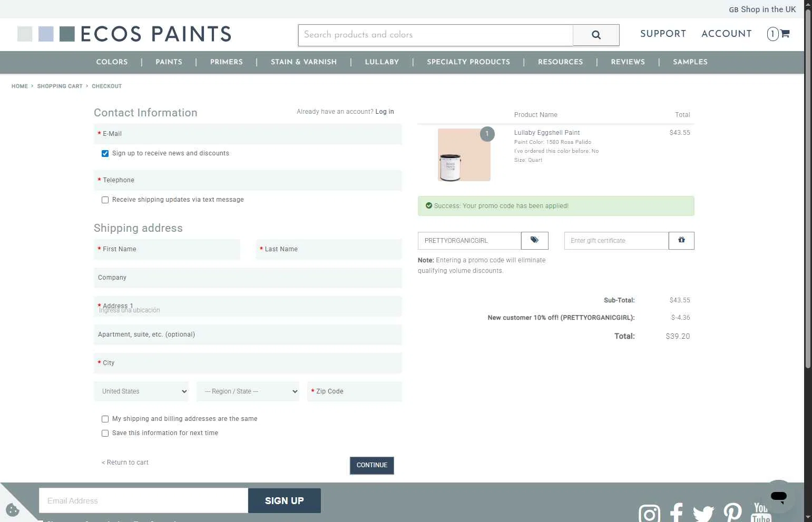Focus the Last Name field
The image size is (812, 522).
point(329,249)
